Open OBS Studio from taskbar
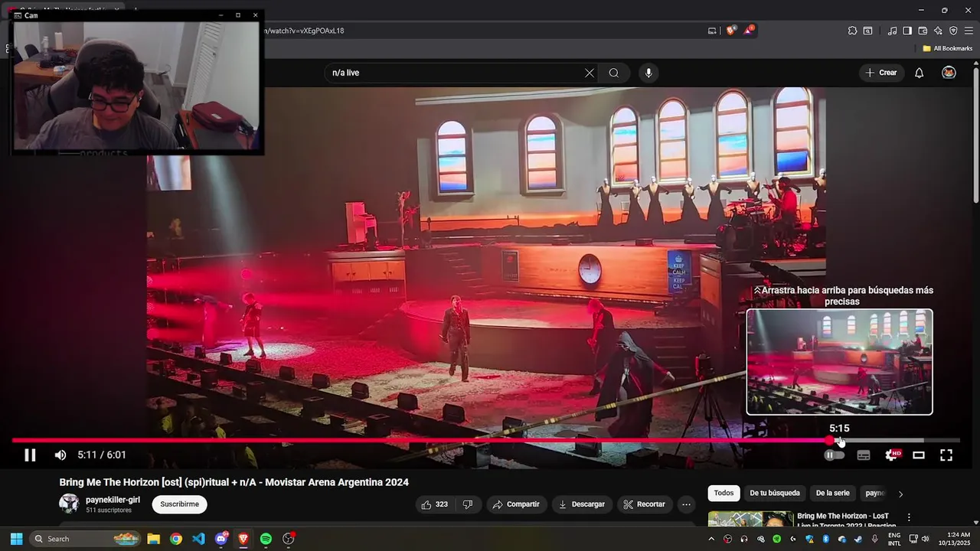Image resolution: width=980 pixels, height=551 pixels. 289,539
